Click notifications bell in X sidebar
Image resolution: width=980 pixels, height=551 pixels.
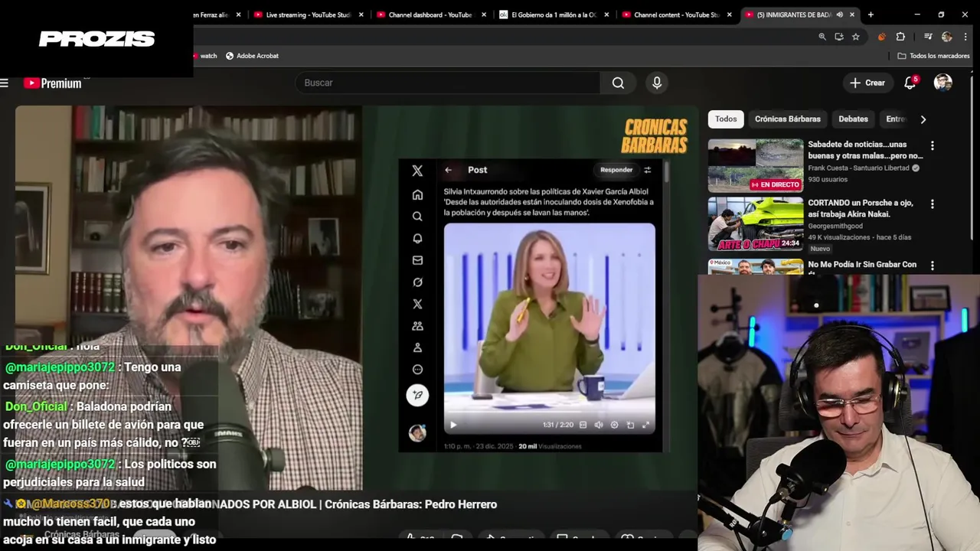pos(417,238)
